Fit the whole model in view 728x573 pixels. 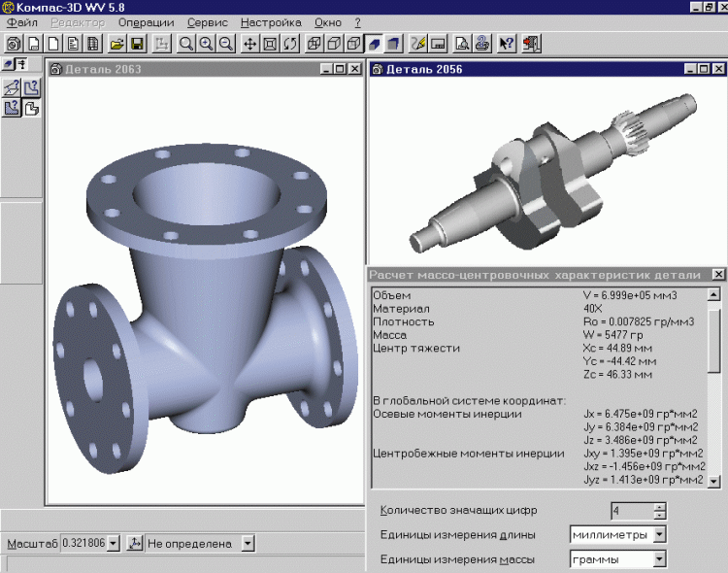tap(270, 44)
